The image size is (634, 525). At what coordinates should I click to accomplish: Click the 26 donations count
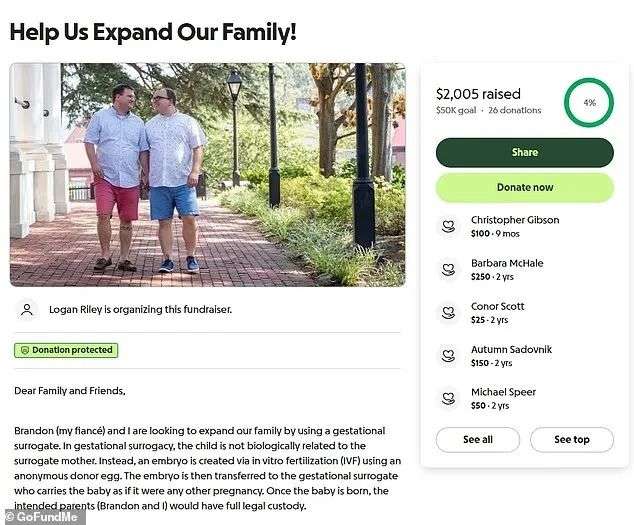pyautogui.click(x=515, y=111)
